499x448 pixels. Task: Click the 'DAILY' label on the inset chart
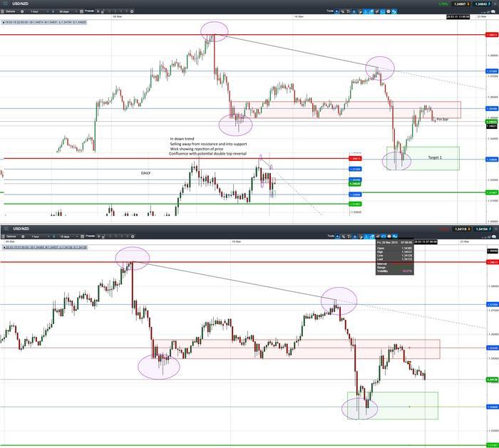click(x=145, y=173)
